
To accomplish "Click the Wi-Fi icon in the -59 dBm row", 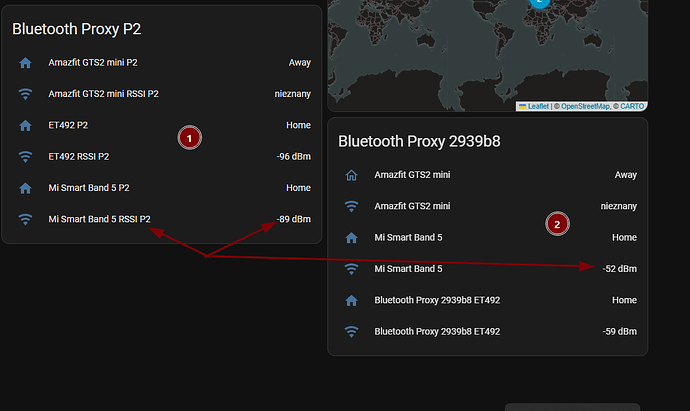I will (x=351, y=331).
